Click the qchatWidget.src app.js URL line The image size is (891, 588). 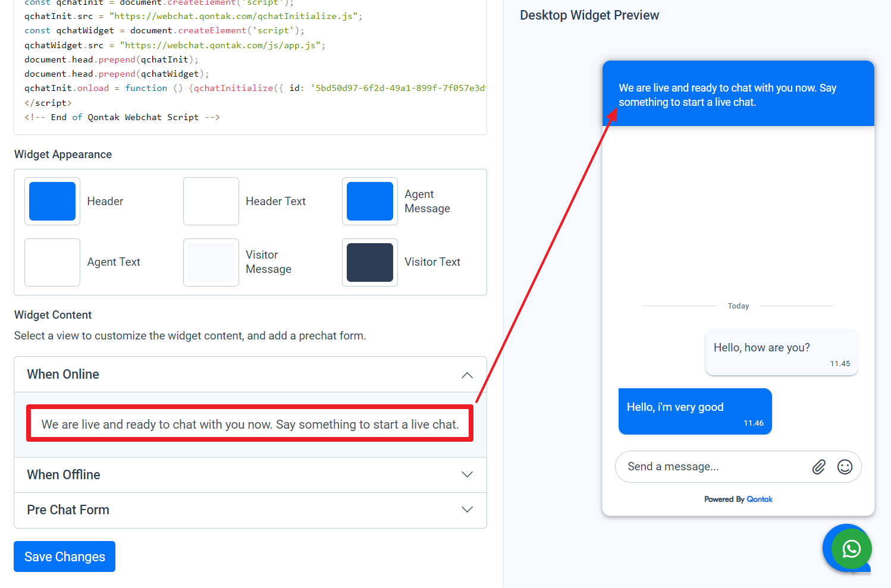tap(175, 45)
